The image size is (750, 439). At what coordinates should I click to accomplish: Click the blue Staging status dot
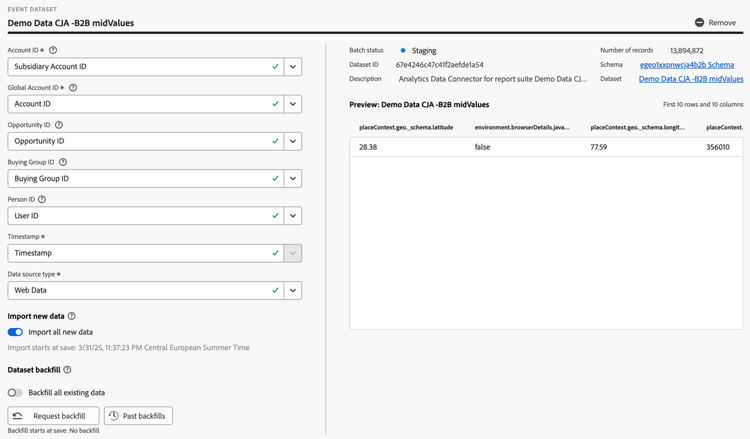click(x=403, y=50)
